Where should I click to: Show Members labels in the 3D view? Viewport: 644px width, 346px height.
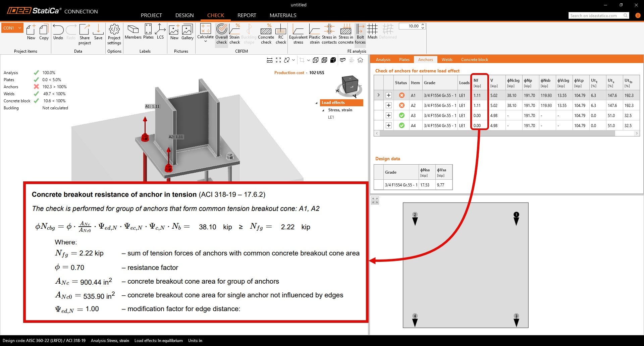click(x=133, y=34)
